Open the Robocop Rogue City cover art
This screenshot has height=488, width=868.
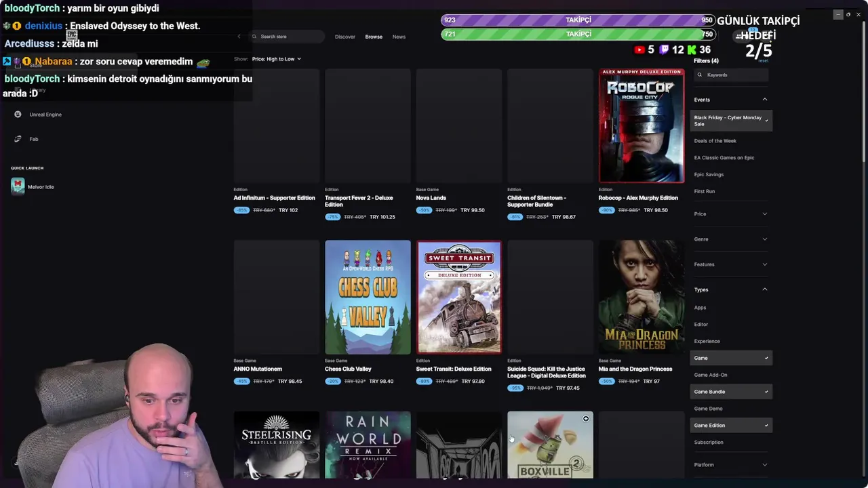642,126
